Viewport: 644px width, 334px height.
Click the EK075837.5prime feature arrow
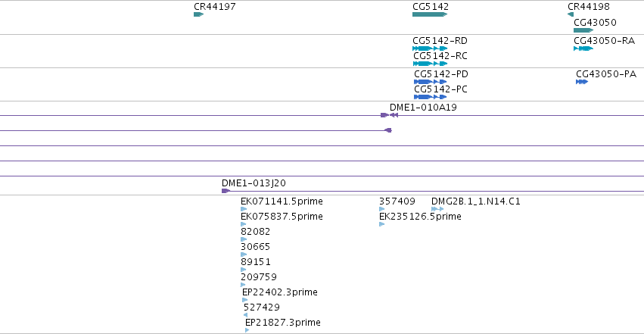pos(243,224)
